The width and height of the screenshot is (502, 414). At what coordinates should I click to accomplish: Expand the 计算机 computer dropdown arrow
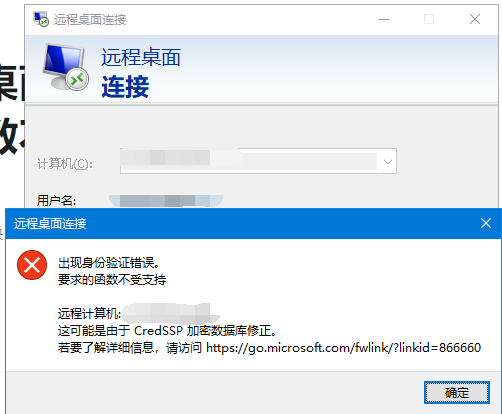coord(388,162)
